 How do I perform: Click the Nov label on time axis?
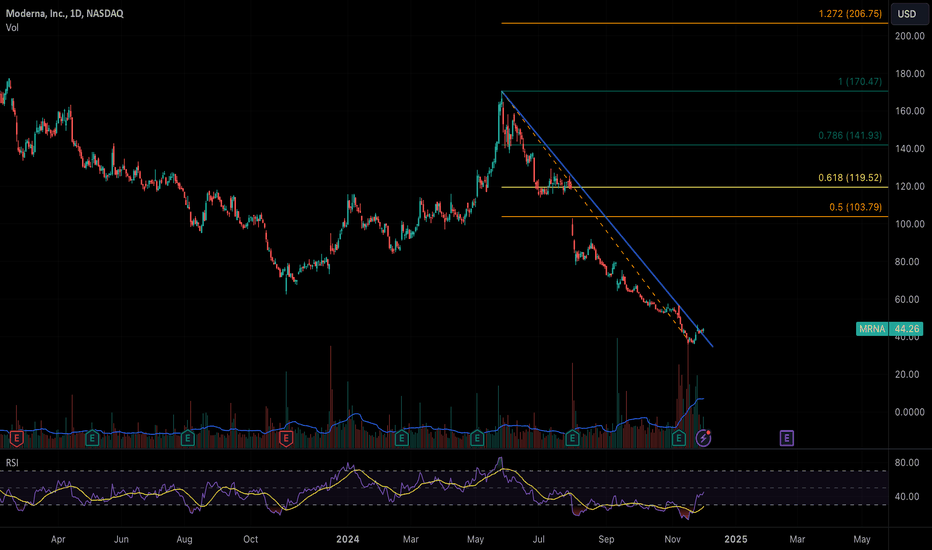pyautogui.click(x=672, y=539)
